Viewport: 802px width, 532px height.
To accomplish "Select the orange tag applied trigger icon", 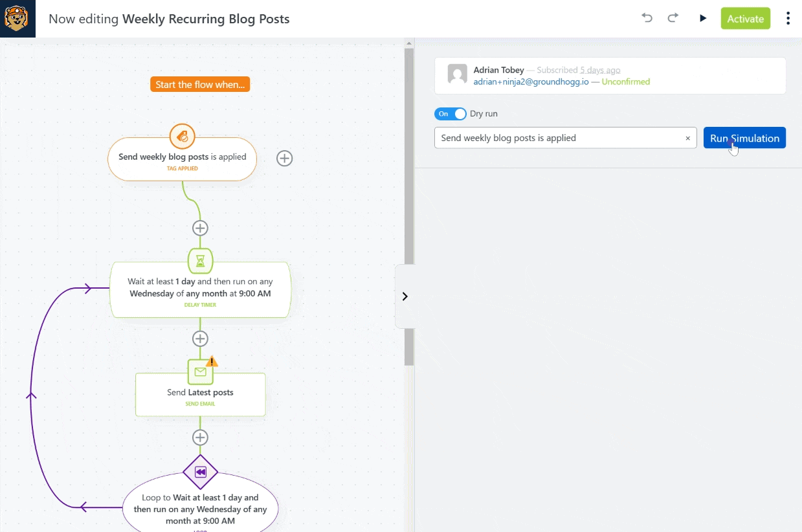I will point(183,137).
